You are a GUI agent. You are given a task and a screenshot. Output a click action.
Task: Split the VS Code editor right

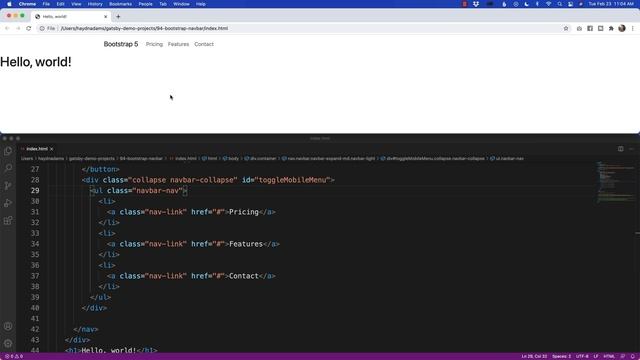[620, 149]
